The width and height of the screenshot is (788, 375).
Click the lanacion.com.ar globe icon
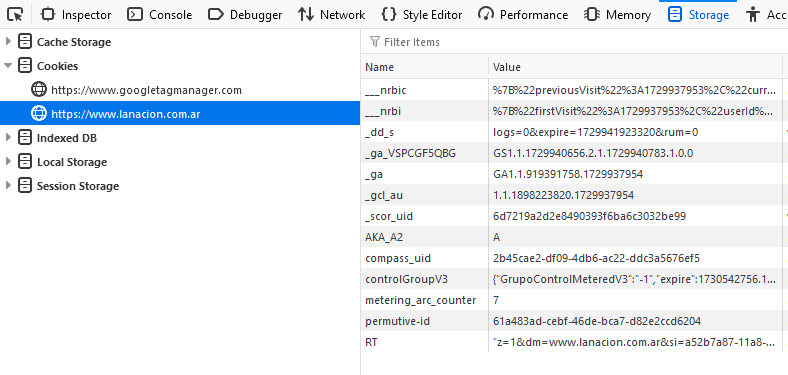click(39, 114)
